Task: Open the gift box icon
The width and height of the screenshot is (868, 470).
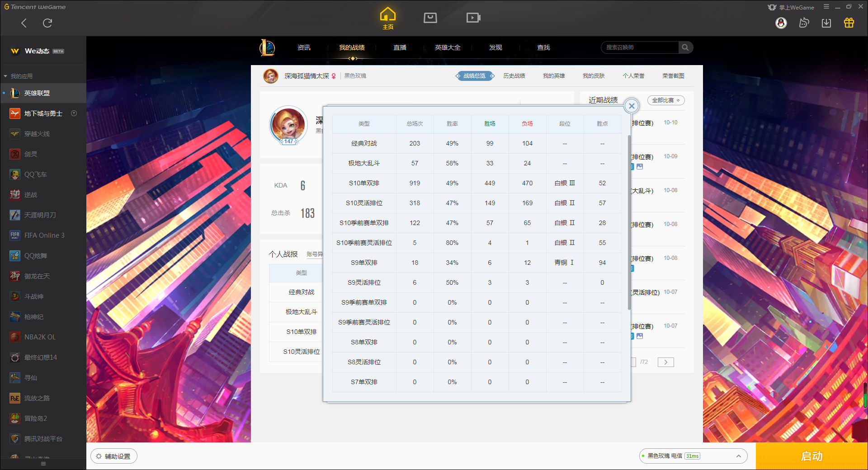Action: click(x=849, y=23)
